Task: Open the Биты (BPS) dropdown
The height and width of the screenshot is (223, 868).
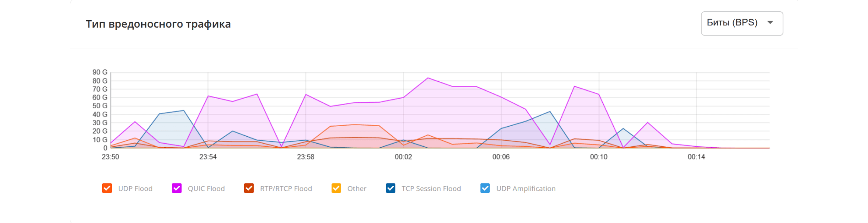Action: tap(741, 23)
